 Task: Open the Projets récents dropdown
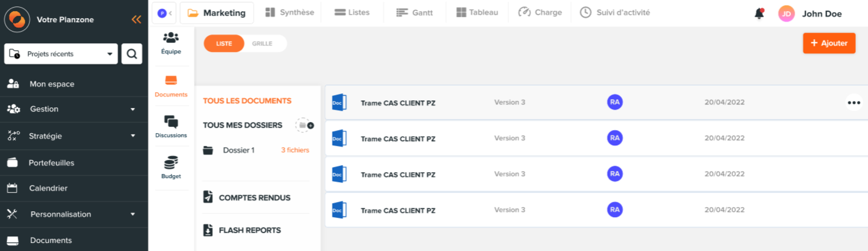pos(61,54)
